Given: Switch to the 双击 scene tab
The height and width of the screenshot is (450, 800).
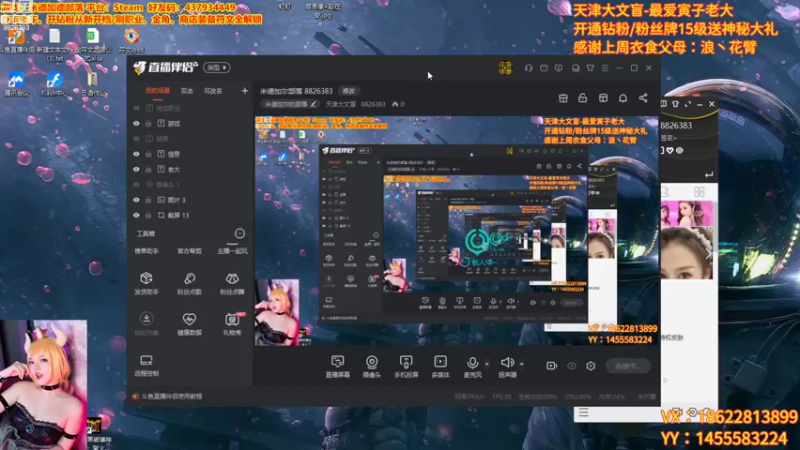Looking at the screenshot, I should pyautogui.click(x=187, y=91).
